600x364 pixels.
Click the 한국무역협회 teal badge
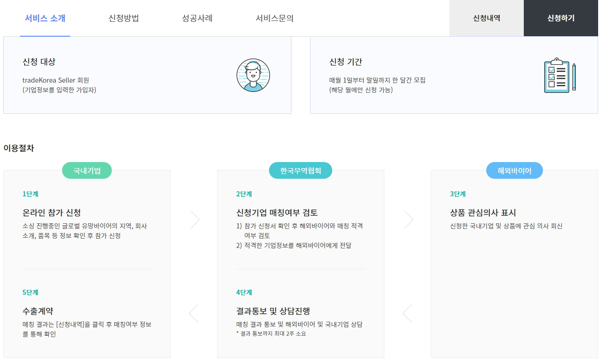click(301, 170)
